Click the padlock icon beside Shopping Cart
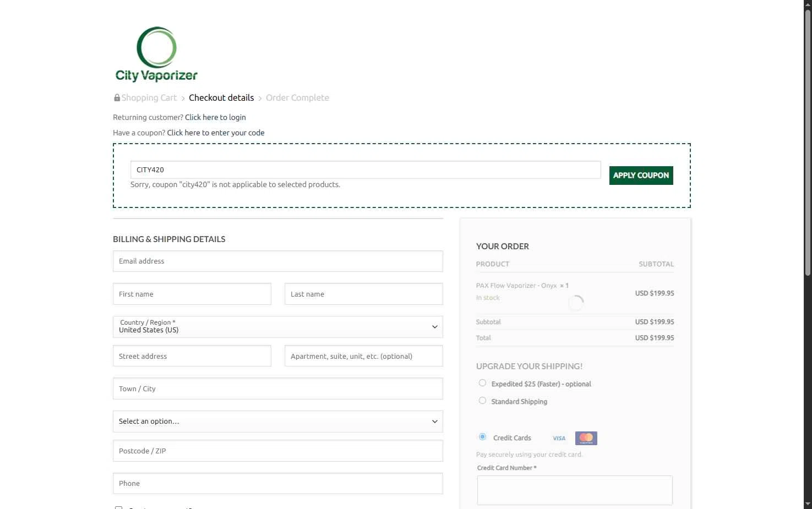 click(117, 98)
